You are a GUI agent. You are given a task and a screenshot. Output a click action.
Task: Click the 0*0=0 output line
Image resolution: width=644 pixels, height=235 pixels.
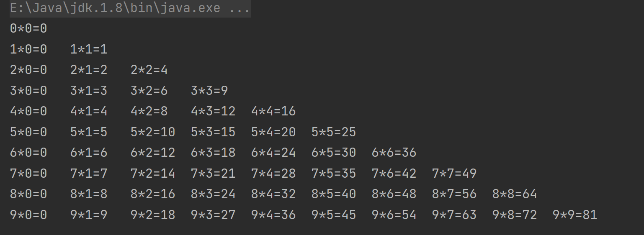[x=28, y=29]
